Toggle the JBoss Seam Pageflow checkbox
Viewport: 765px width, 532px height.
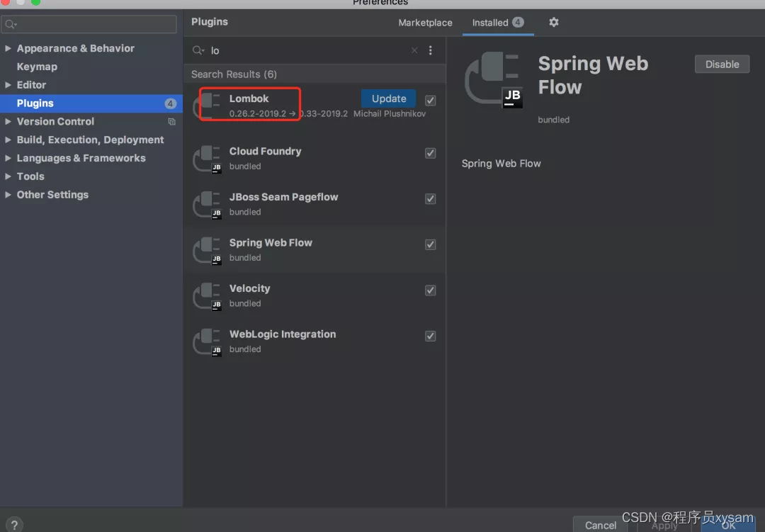click(x=431, y=199)
